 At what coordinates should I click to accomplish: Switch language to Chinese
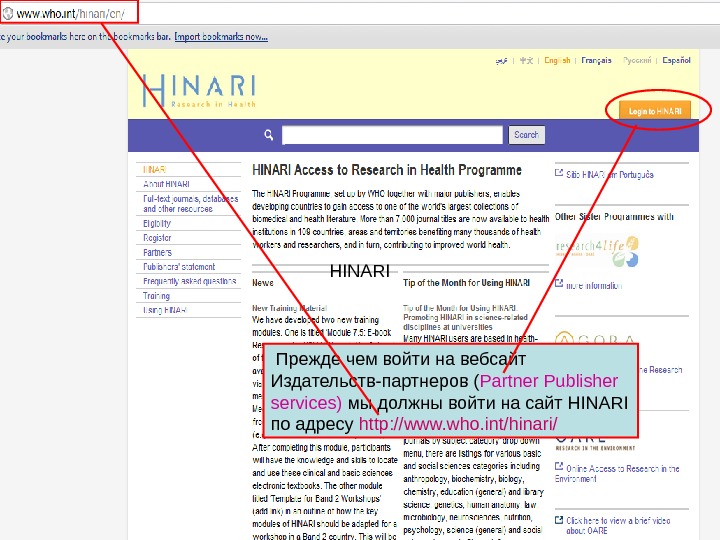pos(526,61)
